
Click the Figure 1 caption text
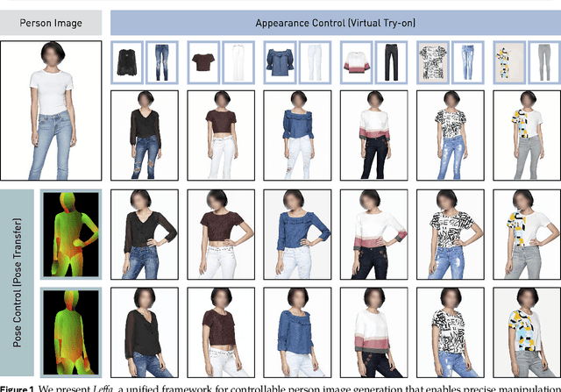pos(280,386)
